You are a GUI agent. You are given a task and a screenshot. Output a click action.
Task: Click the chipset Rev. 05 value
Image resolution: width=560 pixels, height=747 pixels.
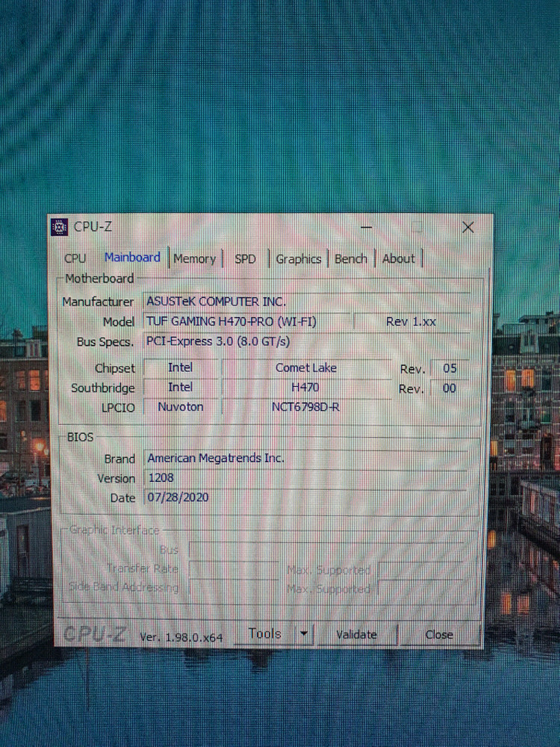pos(449,368)
